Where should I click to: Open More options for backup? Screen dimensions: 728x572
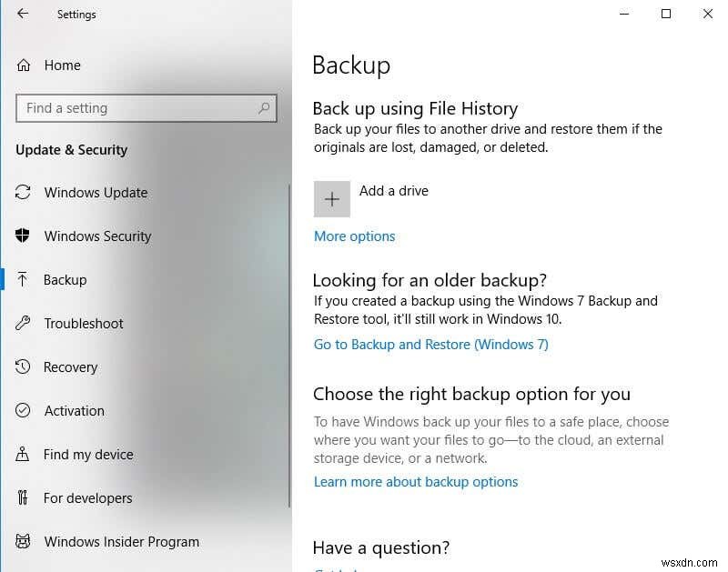tap(354, 236)
